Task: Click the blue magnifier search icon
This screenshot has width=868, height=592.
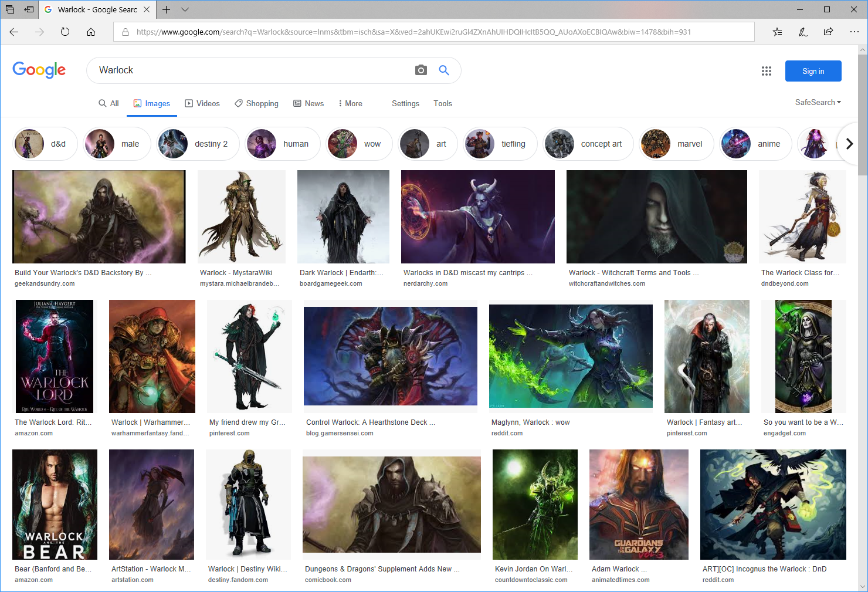Action: pos(444,70)
